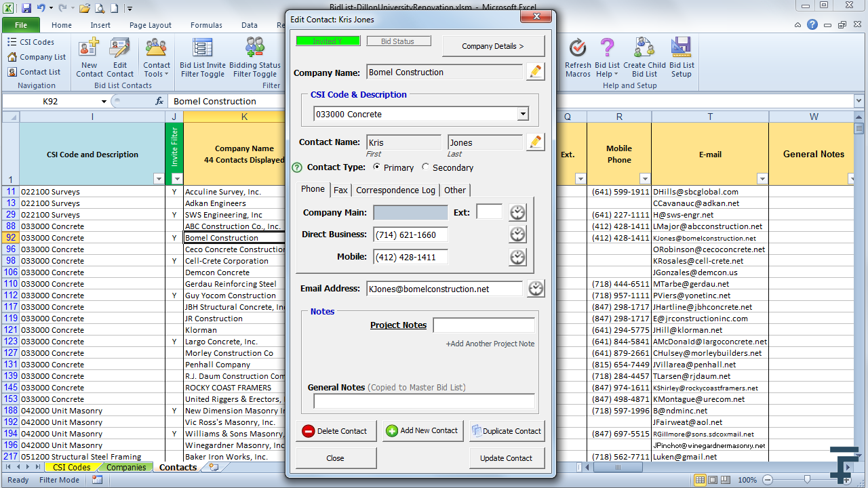This screenshot has width=868, height=488.
Task: Open Bid List Setup
Action: (682, 58)
